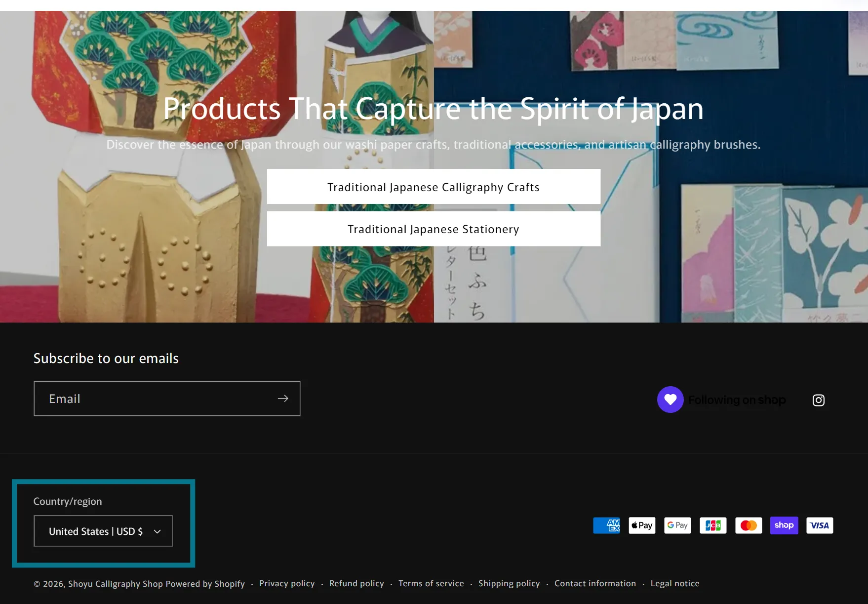Click the Google Pay payment icon
Screen dimensions: 868x604
pos(677,525)
